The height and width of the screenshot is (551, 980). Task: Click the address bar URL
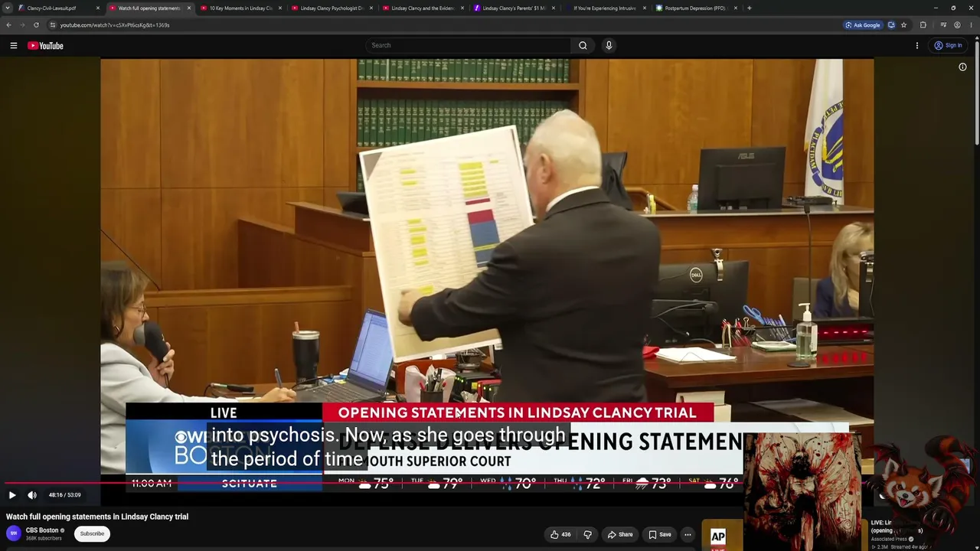coord(115,24)
